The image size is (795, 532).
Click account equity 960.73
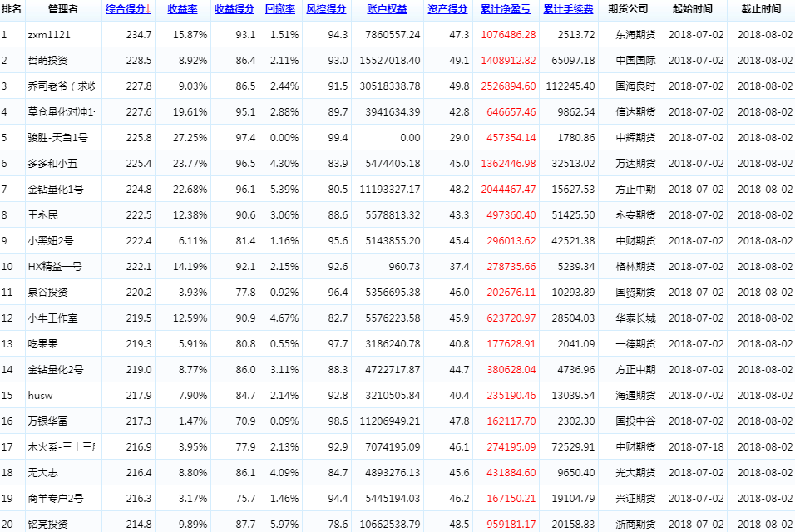[405, 267]
